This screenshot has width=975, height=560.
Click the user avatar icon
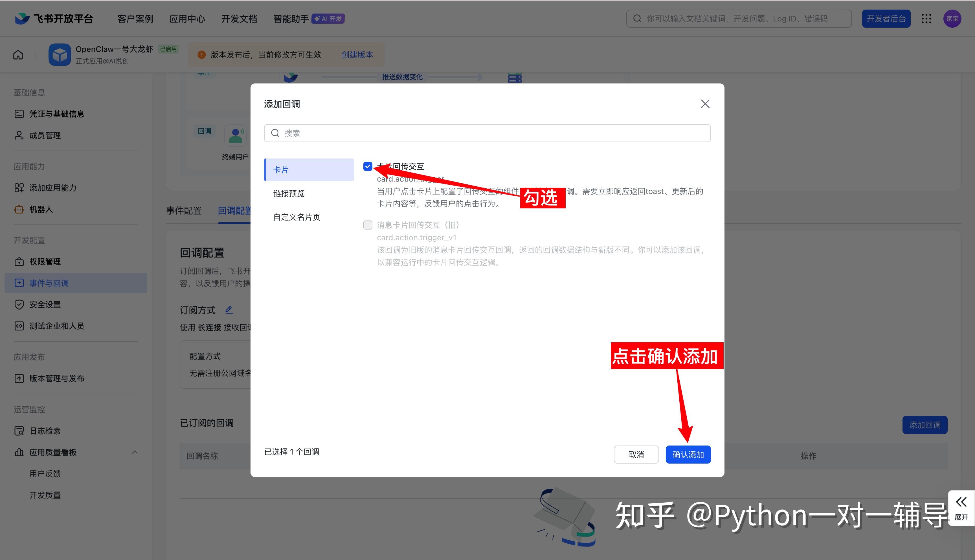click(952, 18)
